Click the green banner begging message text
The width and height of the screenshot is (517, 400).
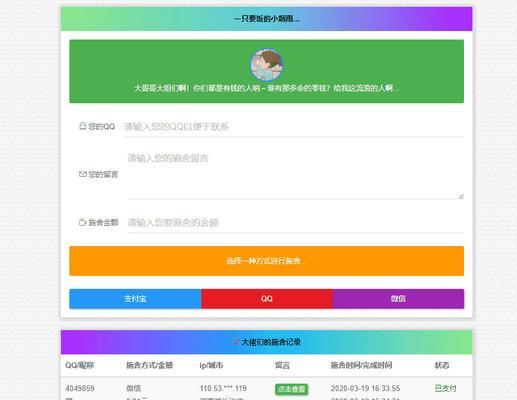pos(267,88)
